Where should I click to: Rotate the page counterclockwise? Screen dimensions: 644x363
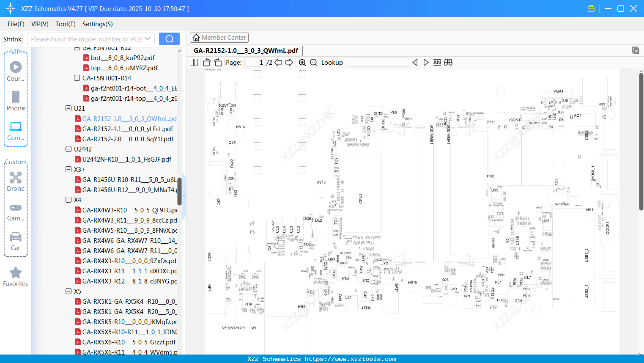pos(207,62)
